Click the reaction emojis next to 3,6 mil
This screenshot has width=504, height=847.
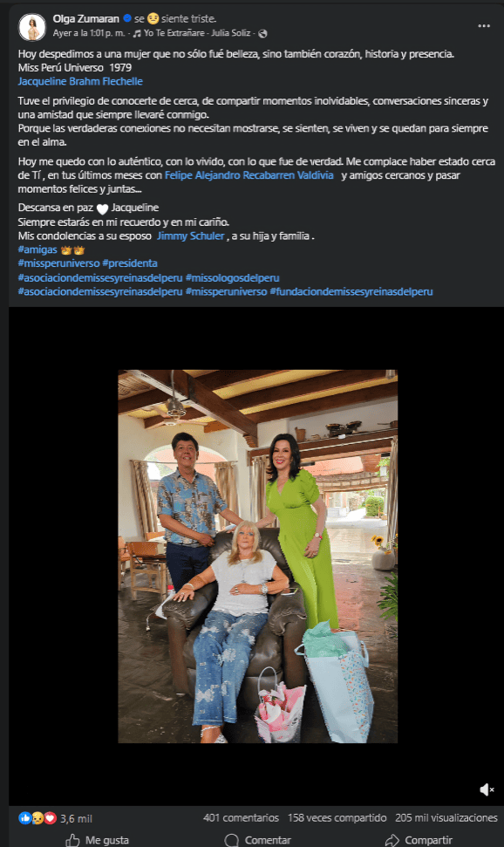[37, 818]
